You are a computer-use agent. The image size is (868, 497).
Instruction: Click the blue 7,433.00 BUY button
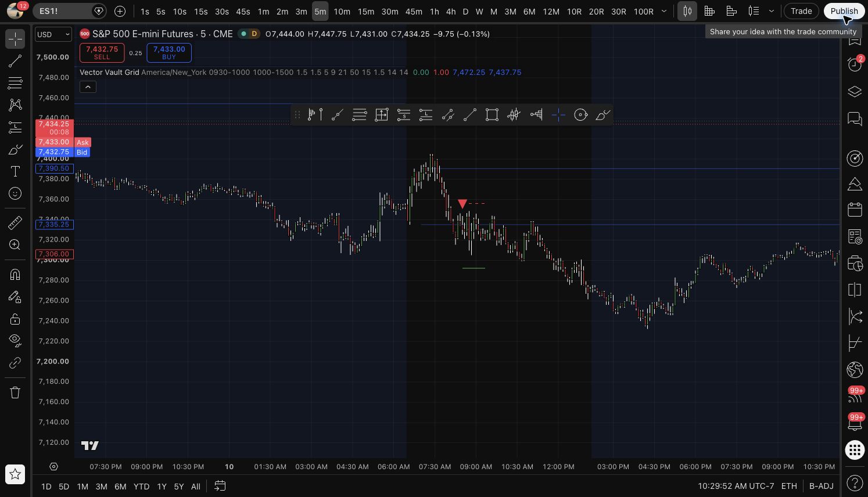click(169, 52)
